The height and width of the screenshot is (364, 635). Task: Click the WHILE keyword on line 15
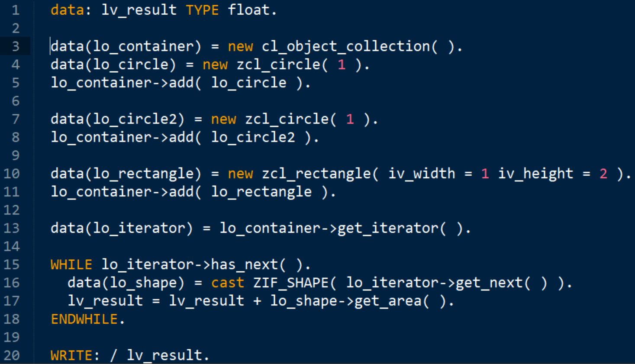71,264
